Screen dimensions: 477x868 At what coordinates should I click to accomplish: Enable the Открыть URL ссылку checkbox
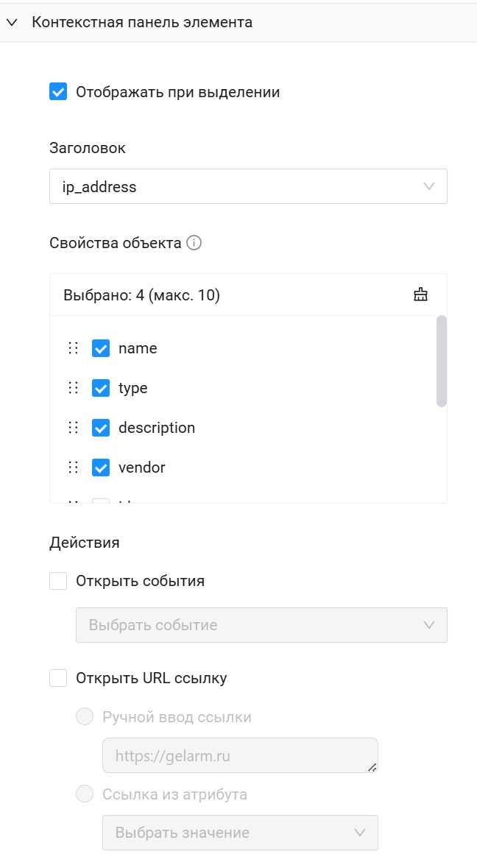click(58, 678)
